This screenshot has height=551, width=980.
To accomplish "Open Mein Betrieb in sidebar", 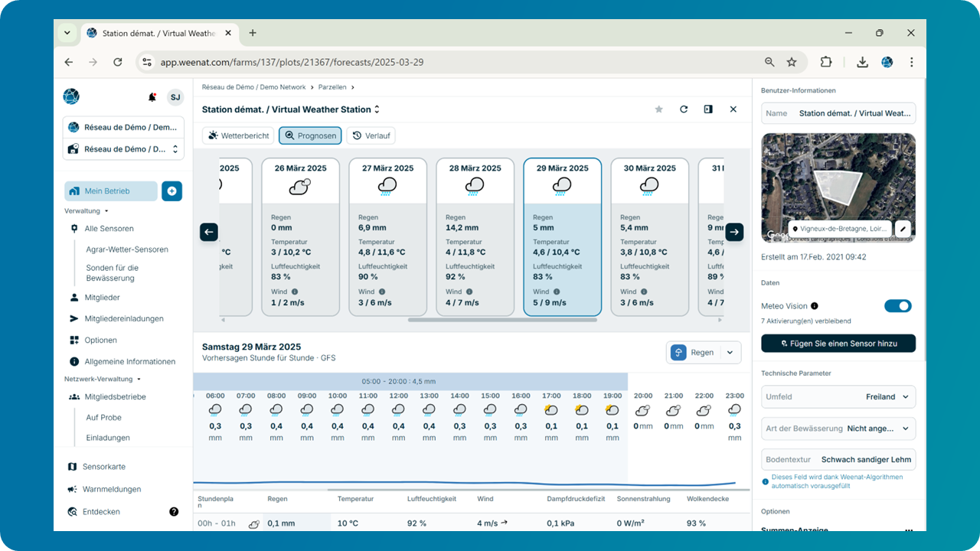I will 111,191.
